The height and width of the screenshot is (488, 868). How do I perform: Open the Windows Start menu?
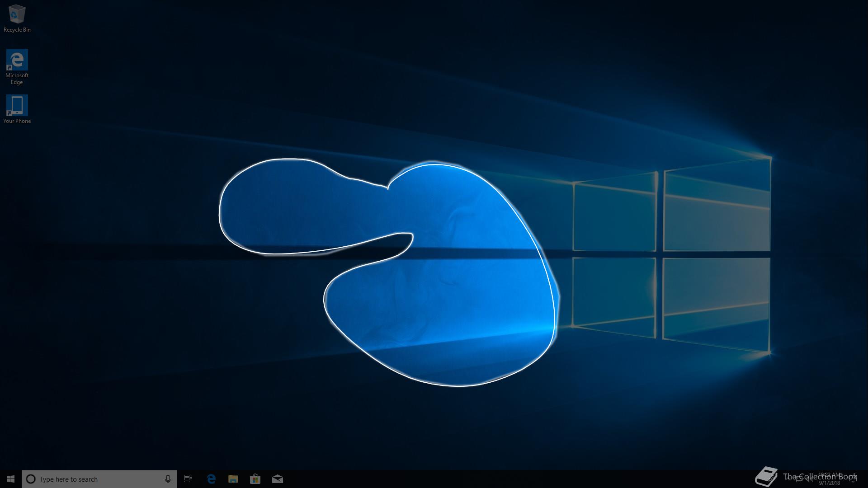point(11,479)
